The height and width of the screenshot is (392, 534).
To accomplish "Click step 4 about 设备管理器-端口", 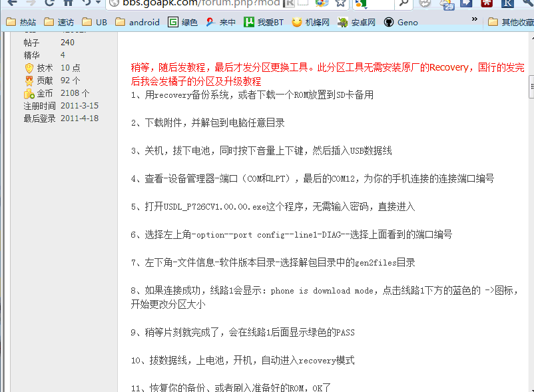I will [x=313, y=178].
